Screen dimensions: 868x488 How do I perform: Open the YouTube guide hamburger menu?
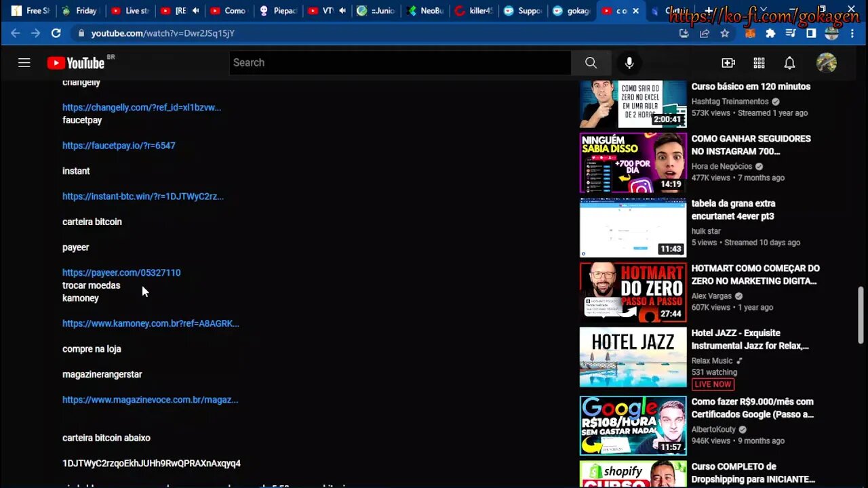24,63
